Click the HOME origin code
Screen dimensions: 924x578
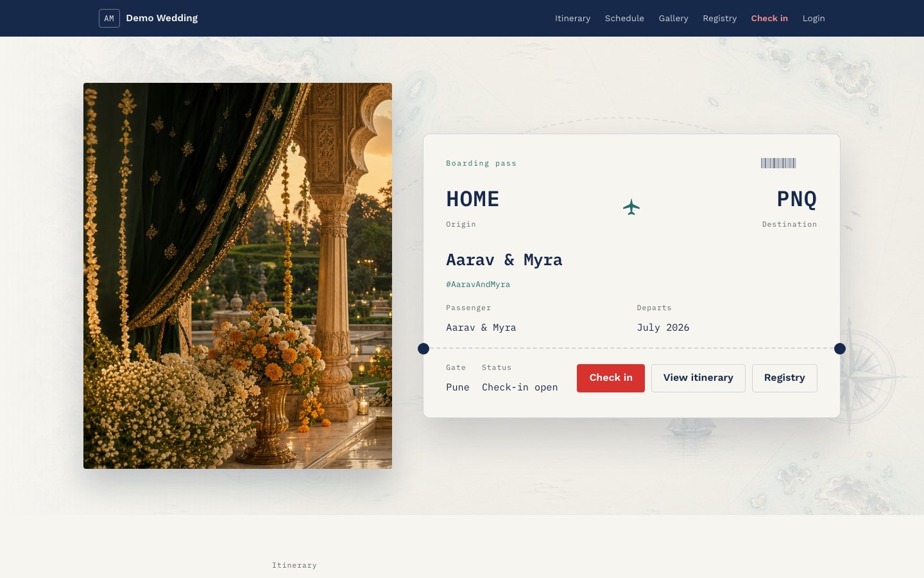(472, 199)
